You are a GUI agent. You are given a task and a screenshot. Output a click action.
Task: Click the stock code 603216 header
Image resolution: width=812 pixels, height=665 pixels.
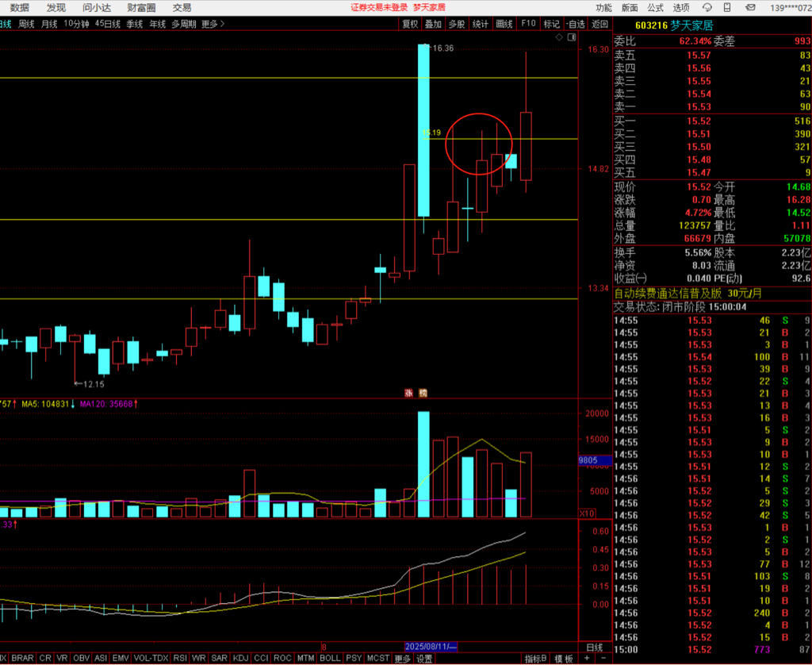(651, 25)
